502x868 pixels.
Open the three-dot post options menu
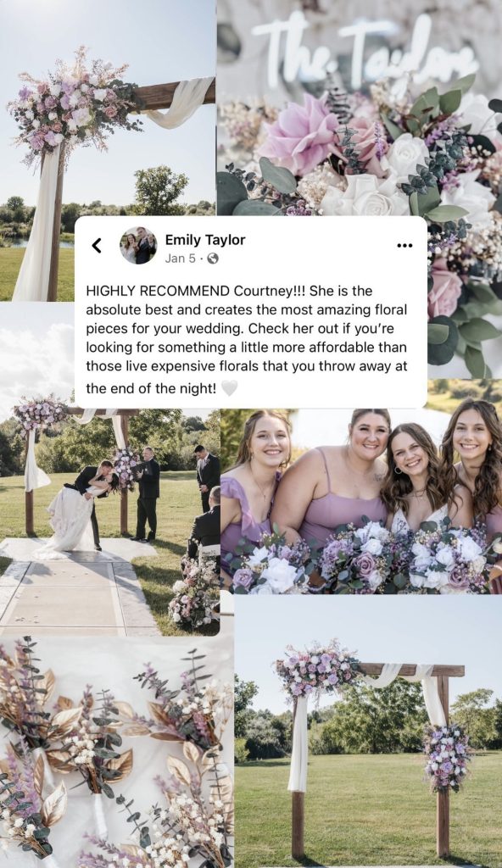(x=404, y=245)
